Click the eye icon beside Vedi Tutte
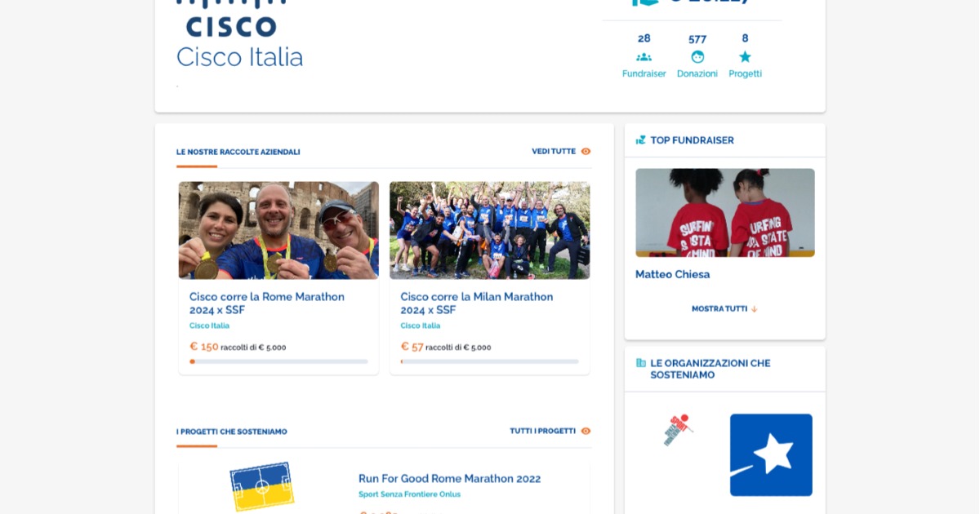Screen dimensions: 980x514 point(586,152)
